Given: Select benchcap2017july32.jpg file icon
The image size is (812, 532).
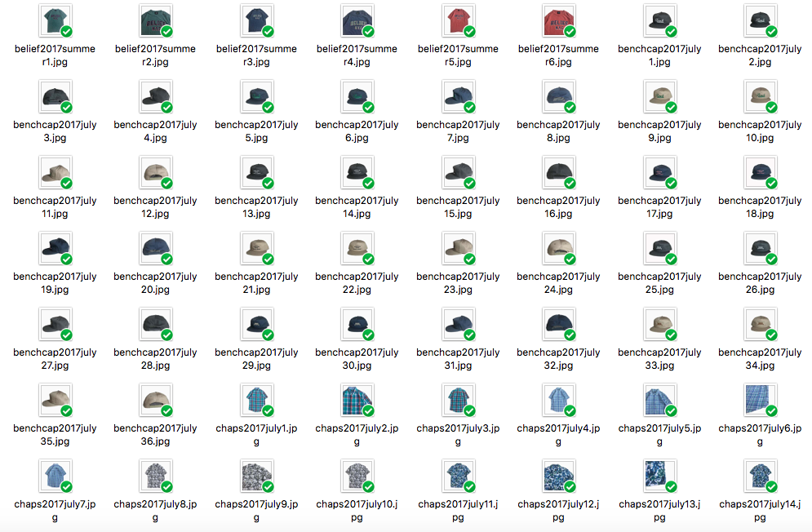Looking at the screenshot, I should pyautogui.click(x=559, y=324).
